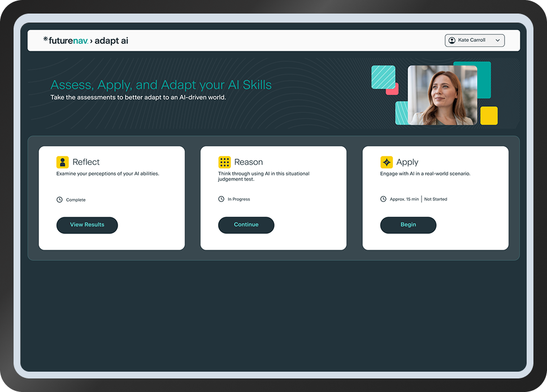
Task: Begin the Apply assessment
Action: (x=408, y=225)
